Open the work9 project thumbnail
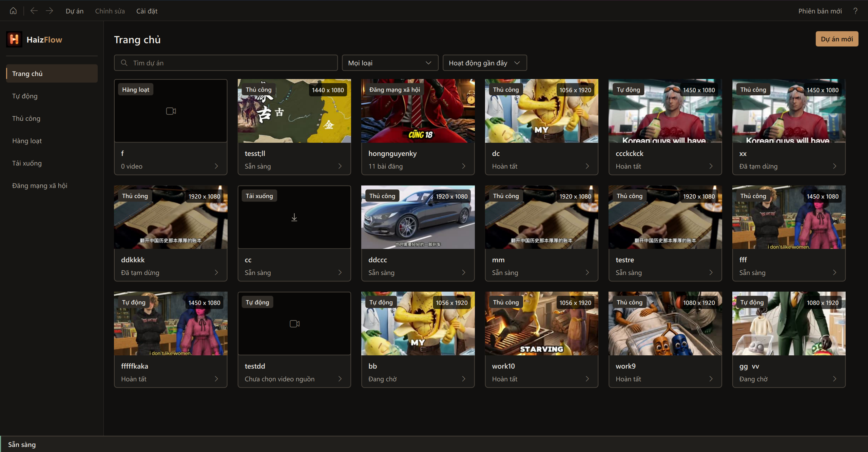 (665, 323)
